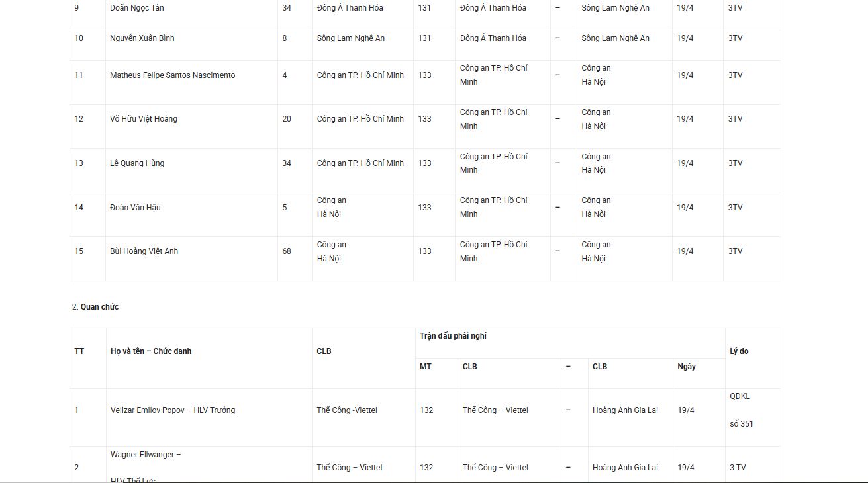Click Matheus Felipe Santos Nascimento's name
Image resolution: width=868 pixels, height=483 pixels.
pyautogui.click(x=172, y=75)
